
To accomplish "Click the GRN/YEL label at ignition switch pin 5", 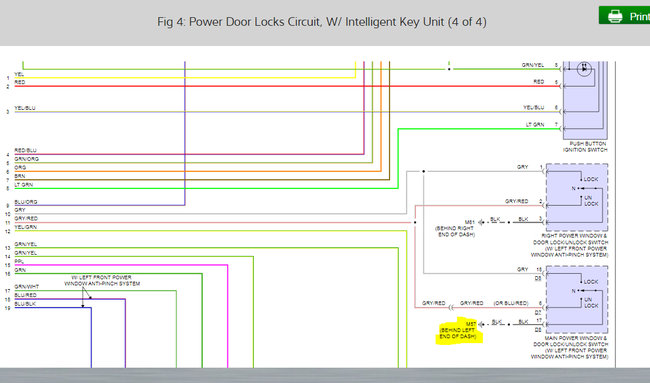I will 533,65.
